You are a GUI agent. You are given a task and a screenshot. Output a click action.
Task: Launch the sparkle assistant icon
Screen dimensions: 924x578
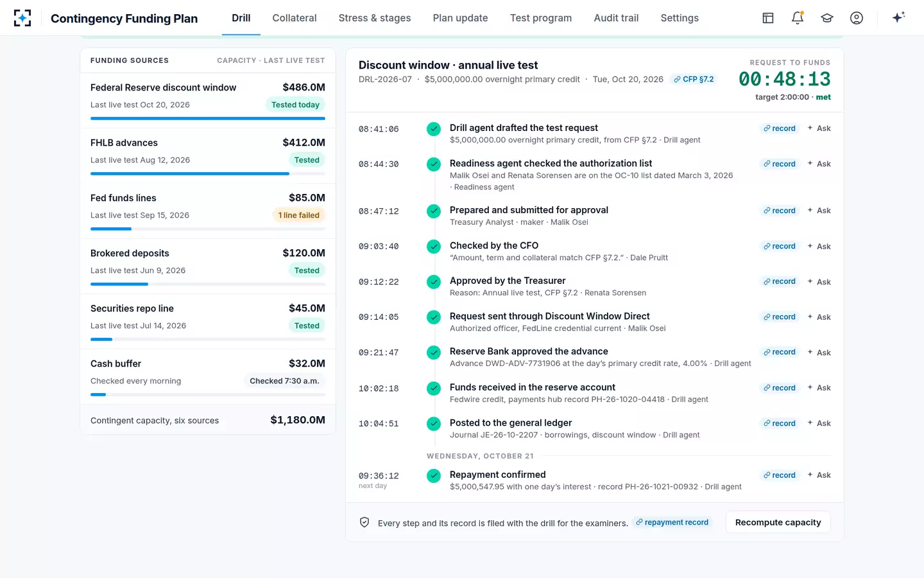click(898, 17)
